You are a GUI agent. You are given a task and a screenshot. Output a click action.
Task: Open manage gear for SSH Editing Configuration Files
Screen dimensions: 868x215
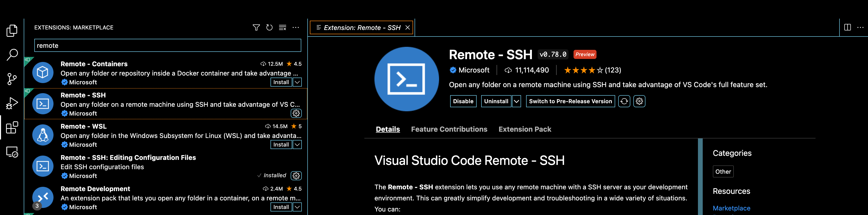(x=296, y=176)
